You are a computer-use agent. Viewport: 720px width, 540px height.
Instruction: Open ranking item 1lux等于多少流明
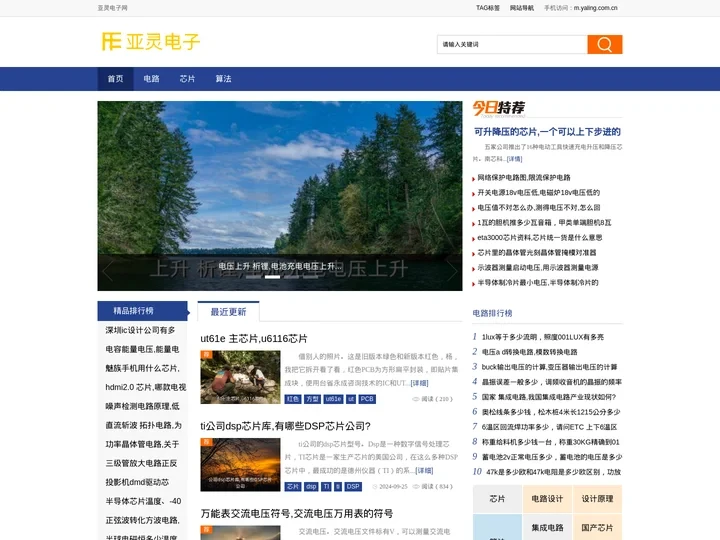pyautogui.click(x=543, y=337)
